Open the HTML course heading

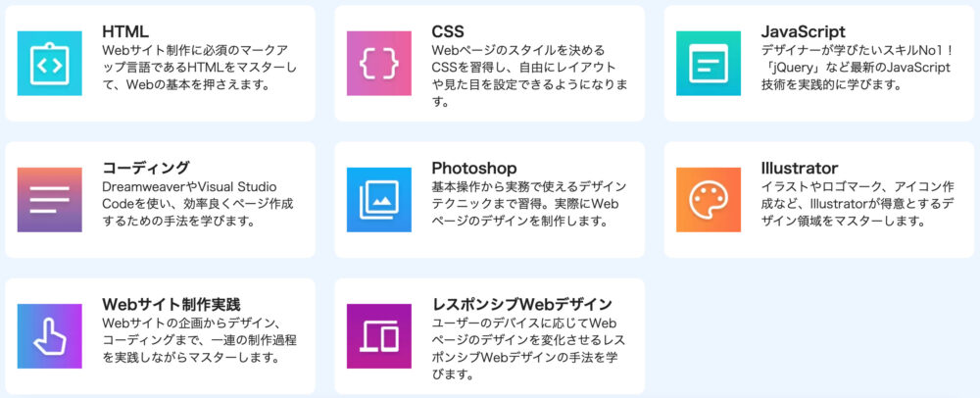(x=125, y=32)
